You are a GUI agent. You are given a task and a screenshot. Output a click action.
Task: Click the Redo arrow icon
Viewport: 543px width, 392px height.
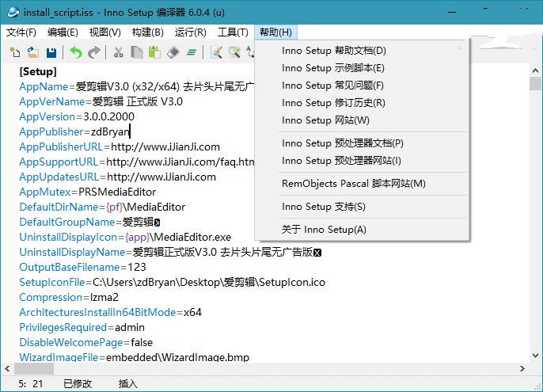pyautogui.click(x=94, y=52)
